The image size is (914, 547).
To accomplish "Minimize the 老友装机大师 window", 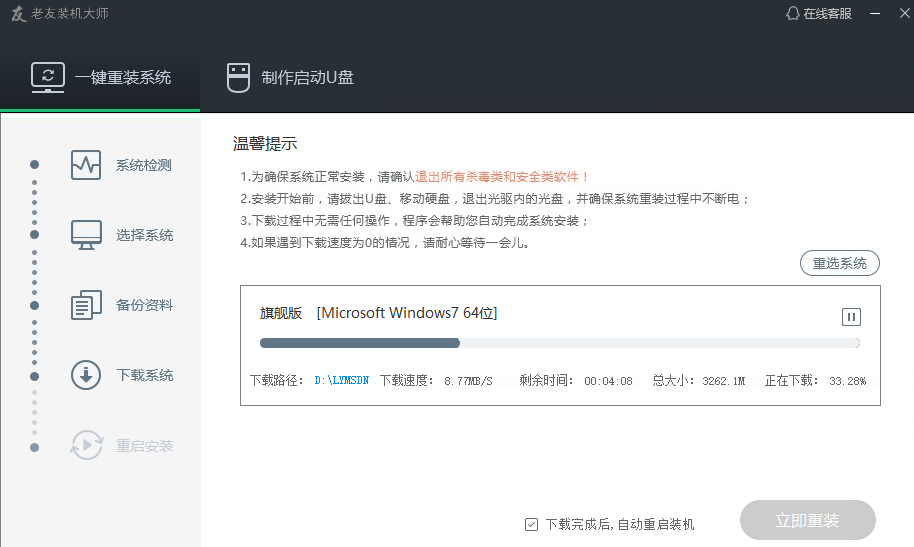I will tap(875, 13).
